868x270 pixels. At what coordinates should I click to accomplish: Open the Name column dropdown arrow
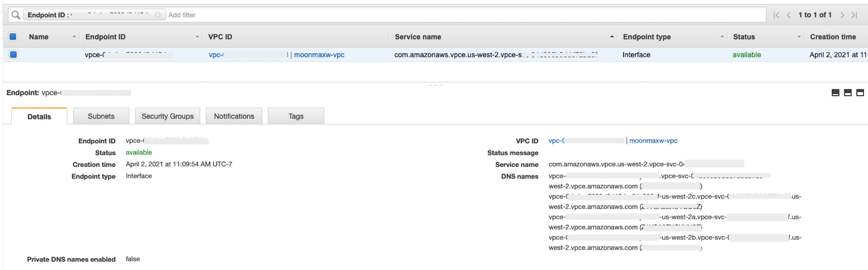74,37
